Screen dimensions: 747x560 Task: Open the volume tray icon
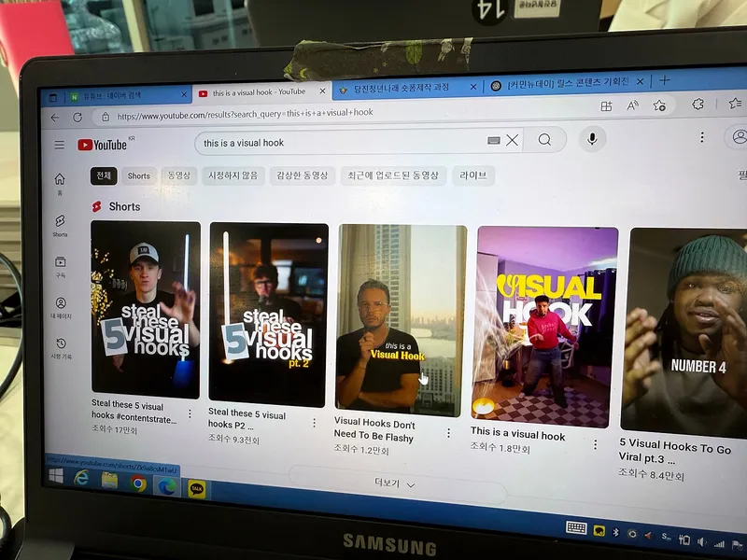tap(701, 541)
